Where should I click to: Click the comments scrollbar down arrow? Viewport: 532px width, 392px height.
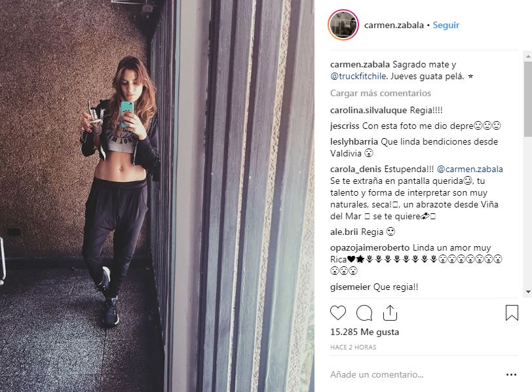point(528,291)
